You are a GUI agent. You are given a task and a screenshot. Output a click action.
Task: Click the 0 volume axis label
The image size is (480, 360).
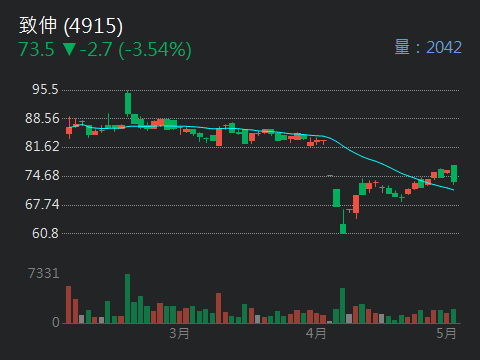click(x=56, y=322)
